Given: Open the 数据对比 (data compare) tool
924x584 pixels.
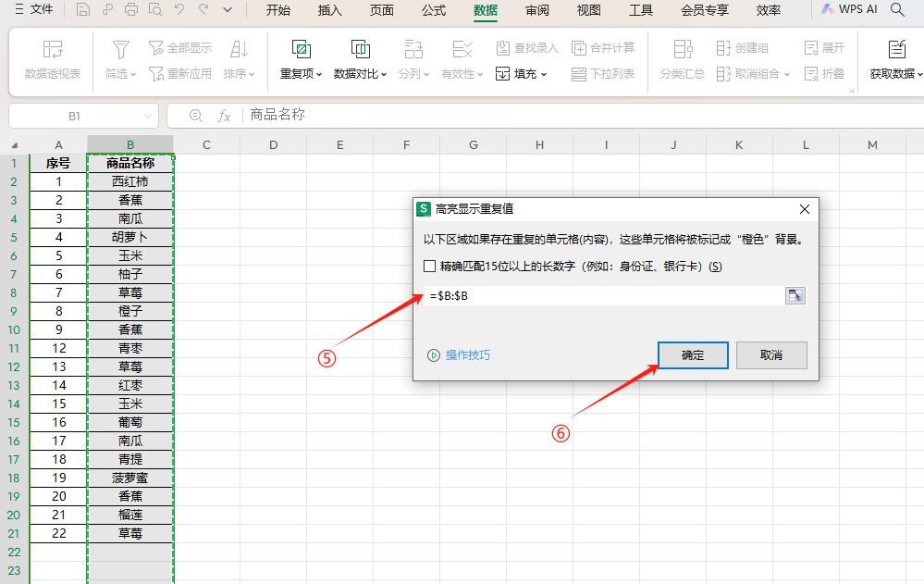Looking at the screenshot, I should [x=360, y=50].
